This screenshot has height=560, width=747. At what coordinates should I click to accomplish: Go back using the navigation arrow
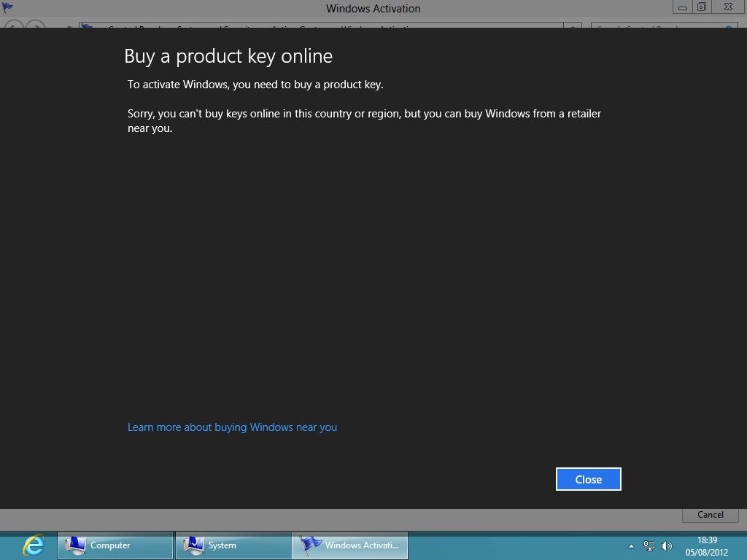13,26
